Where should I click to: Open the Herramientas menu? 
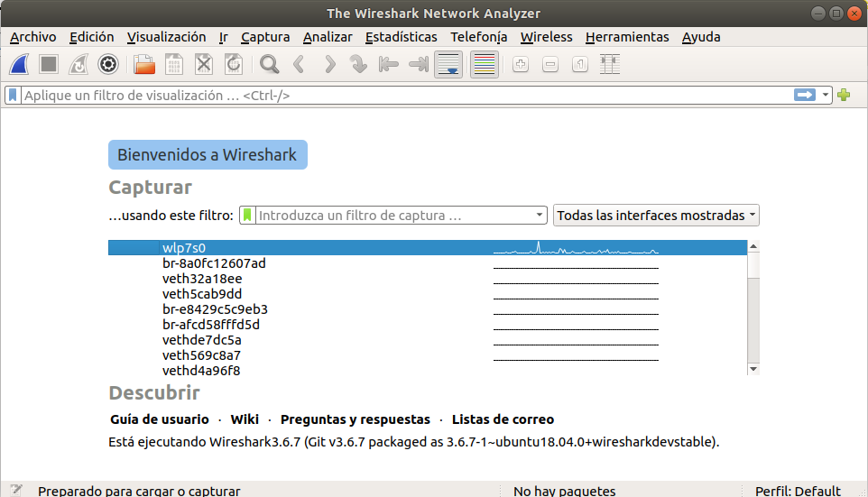[x=627, y=37]
